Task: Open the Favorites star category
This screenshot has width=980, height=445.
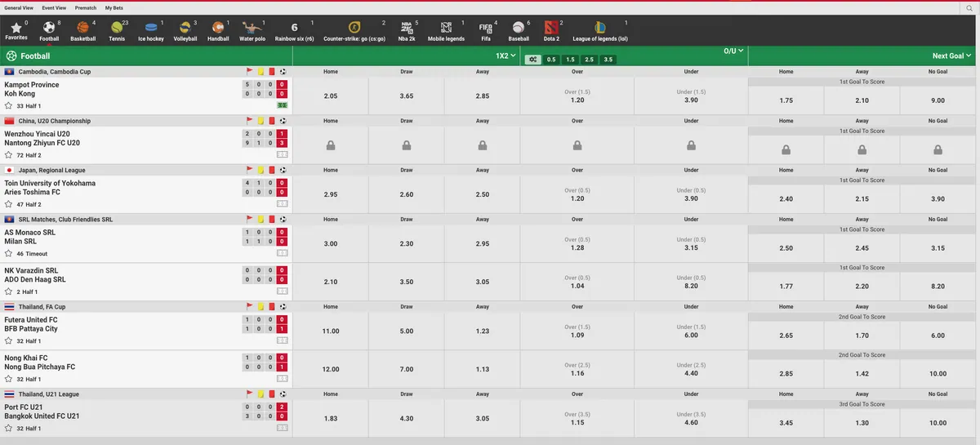Action: tap(16, 31)
